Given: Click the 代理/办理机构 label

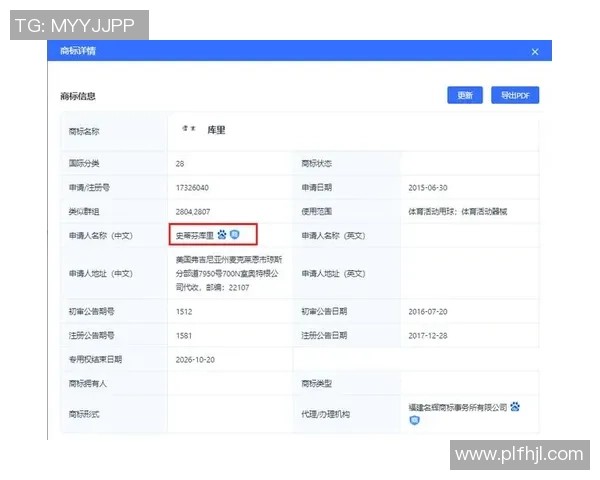Looking at the screenshot, I should 325,414.
